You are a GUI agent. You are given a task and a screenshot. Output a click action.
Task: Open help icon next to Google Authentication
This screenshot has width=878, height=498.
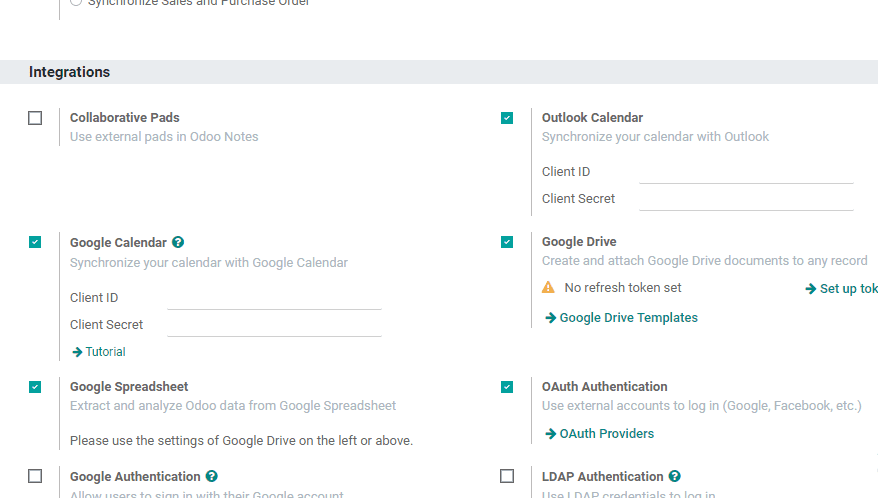coord(212,476)
